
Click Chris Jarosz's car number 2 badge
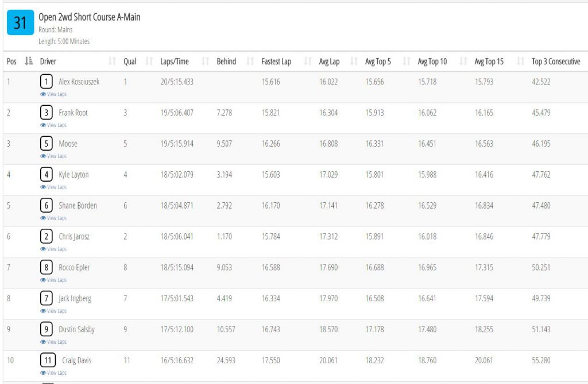tap(46, 236)
